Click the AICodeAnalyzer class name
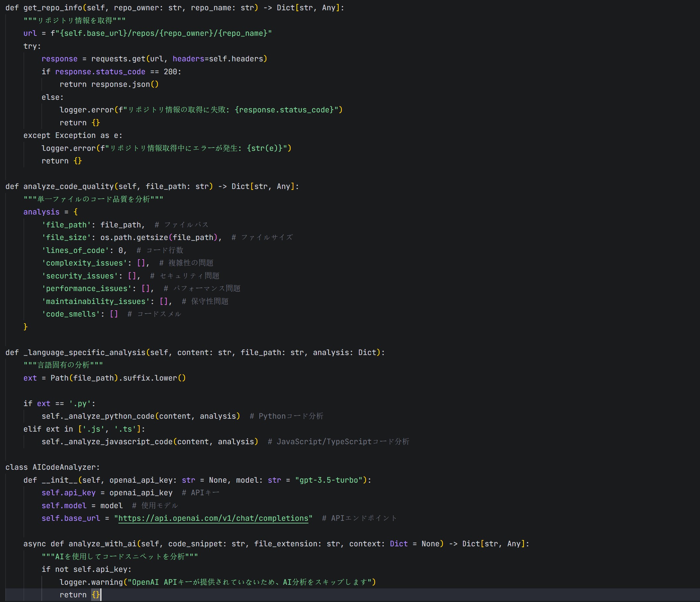The width and height of the screenshot is (700, 602). [x=64, y=467]
